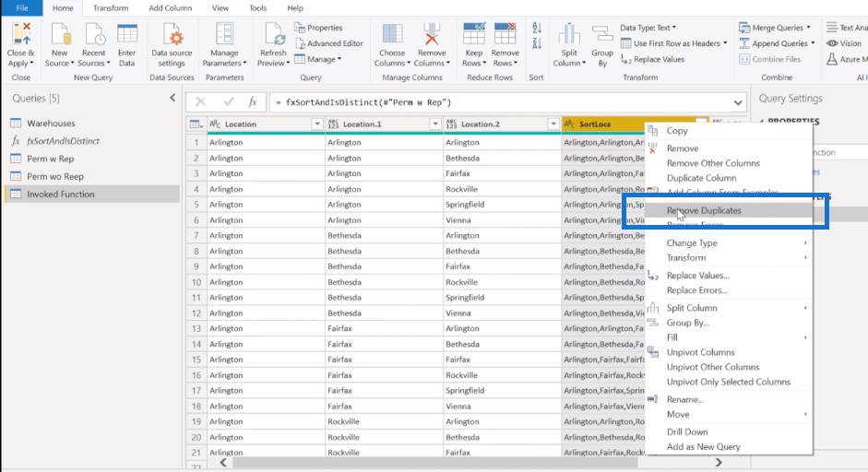Open the Advanced Editor
Viewport: 868px width, 472px height.
pyautogui.click(x=329, y=43)
